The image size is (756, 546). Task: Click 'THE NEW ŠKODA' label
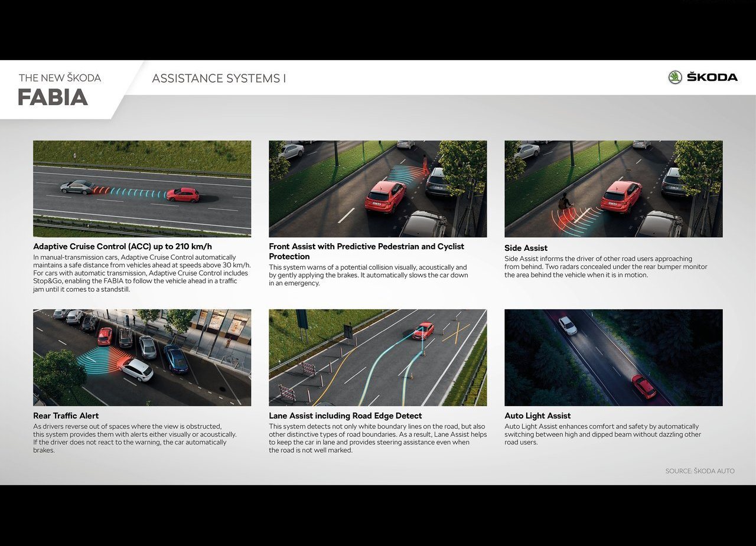pyautogui.click(x=60, y=78)
